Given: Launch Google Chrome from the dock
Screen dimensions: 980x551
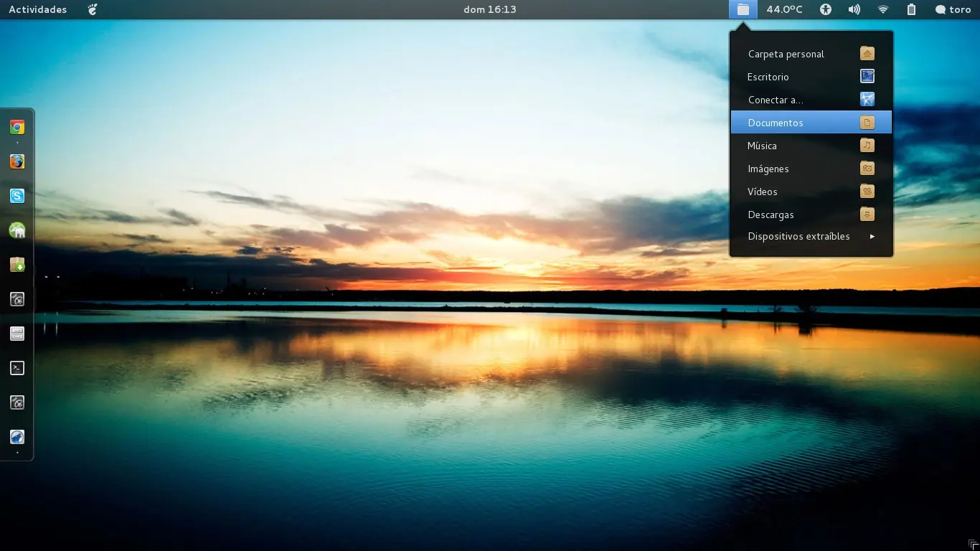Looking at the screenshot, I should [17, 127].
